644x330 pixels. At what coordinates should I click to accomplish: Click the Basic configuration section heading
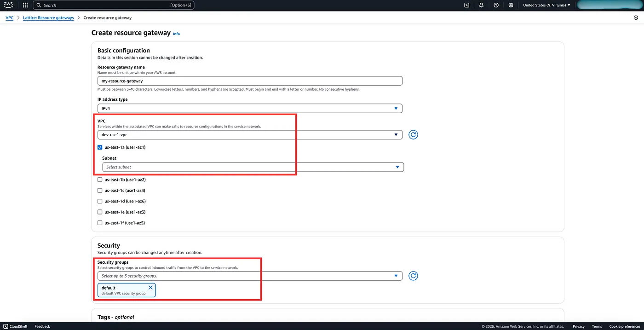(x=124, y=50)
